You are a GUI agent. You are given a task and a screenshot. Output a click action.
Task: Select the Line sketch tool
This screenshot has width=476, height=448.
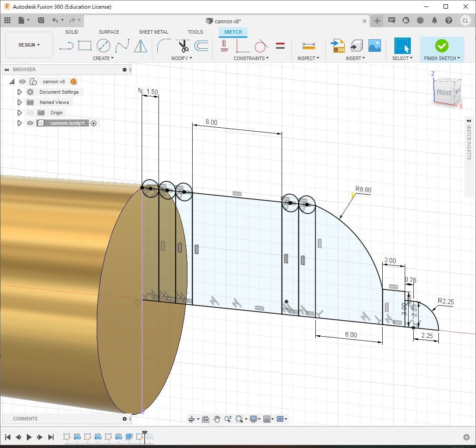tap(66, 45)
